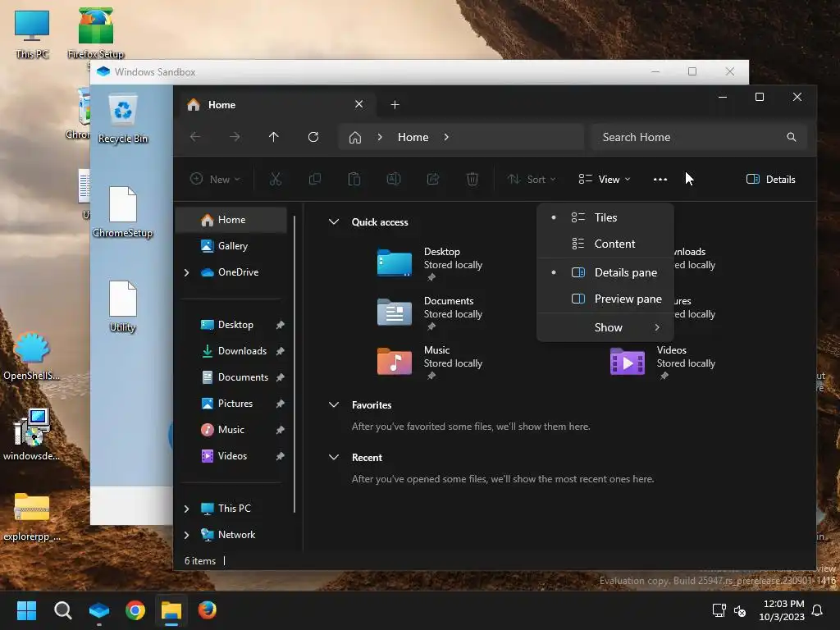Expand the Show submenu

point(605,327)
